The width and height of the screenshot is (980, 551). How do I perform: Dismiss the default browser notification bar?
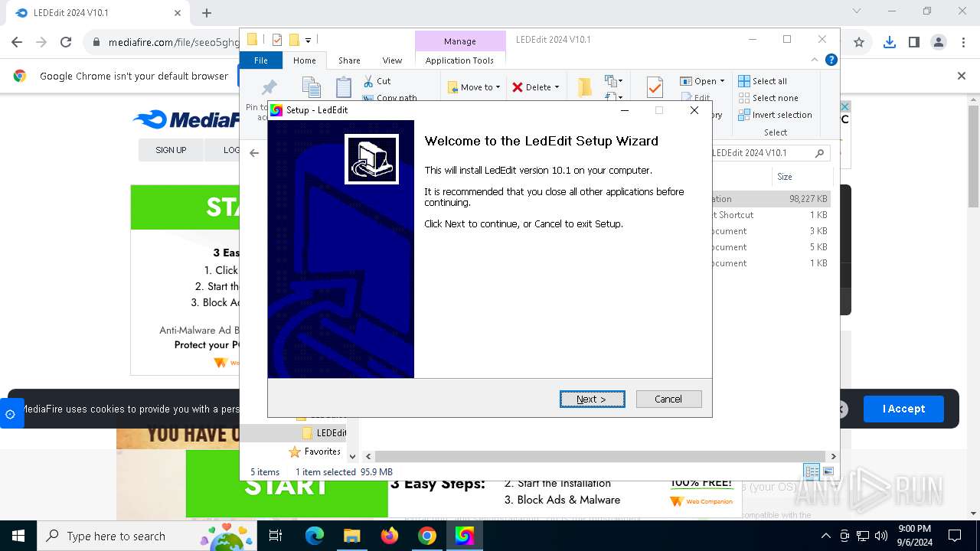(x=962, y=76)
